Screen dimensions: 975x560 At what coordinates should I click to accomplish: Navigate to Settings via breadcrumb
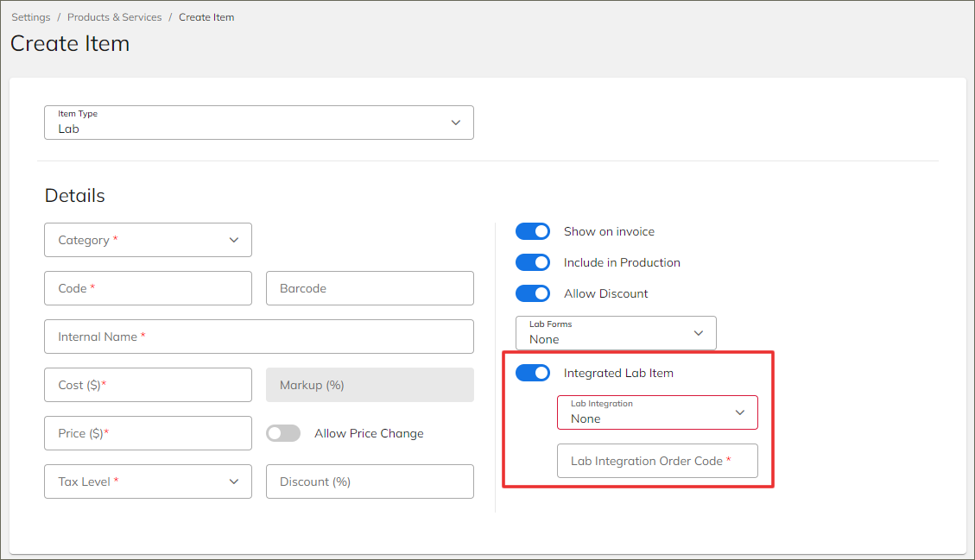point(30,16)
